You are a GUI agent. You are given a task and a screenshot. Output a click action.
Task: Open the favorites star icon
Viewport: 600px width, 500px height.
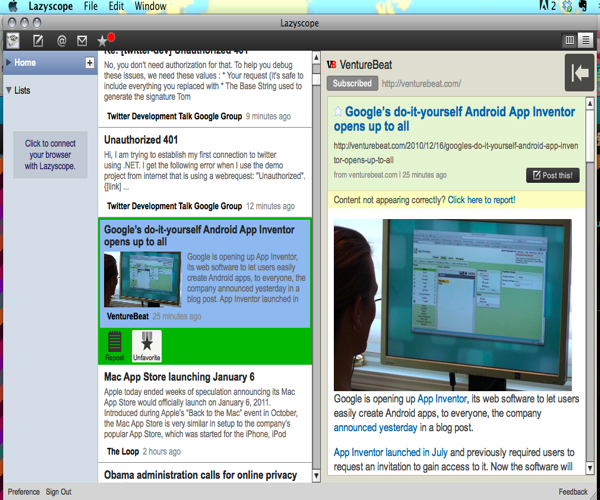click(102, 41)
